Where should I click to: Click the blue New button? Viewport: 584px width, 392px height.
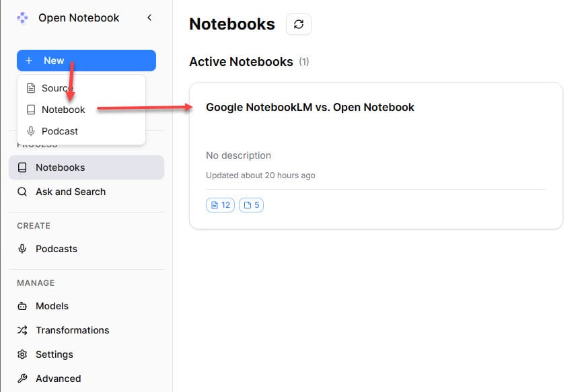86,61
